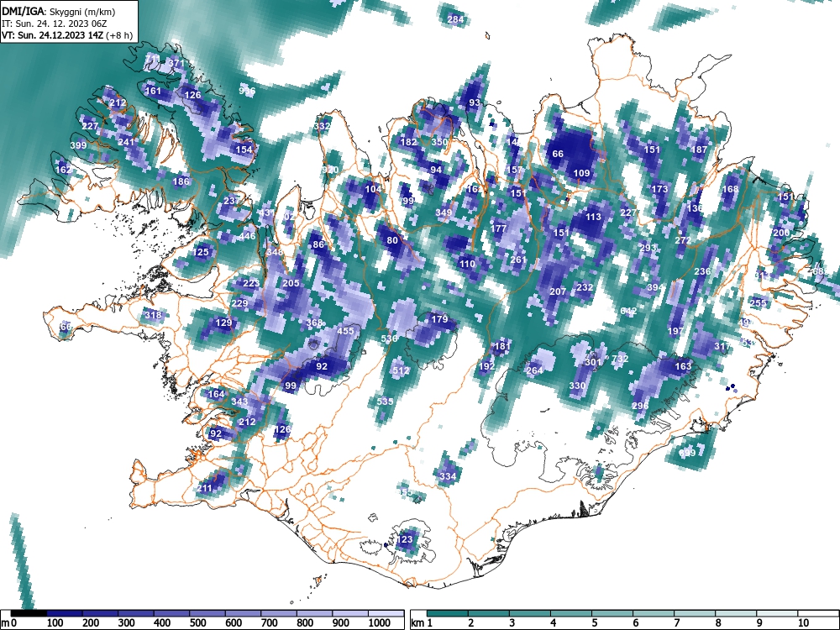Image resolution: width=840 pixels, height=630 pixels.
Task: Click the visibility value 186
Action: [181, 181]
